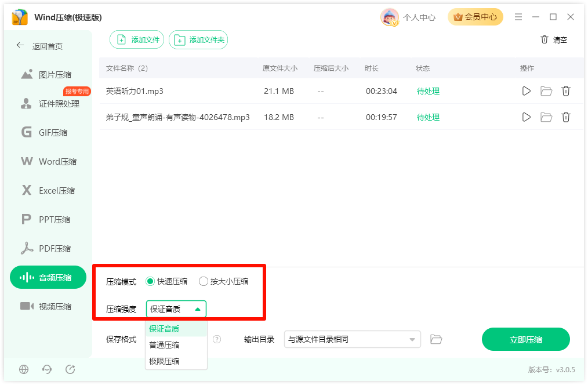The width and height of the screenshot is (588, 385).
Task: Click the help question mark icon
Action: 217,339
